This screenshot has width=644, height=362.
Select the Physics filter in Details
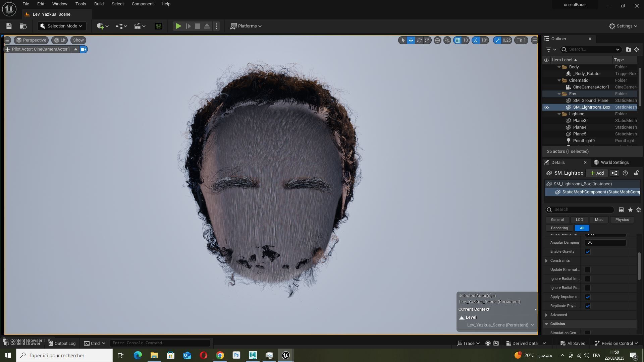(x=622, y=220)
